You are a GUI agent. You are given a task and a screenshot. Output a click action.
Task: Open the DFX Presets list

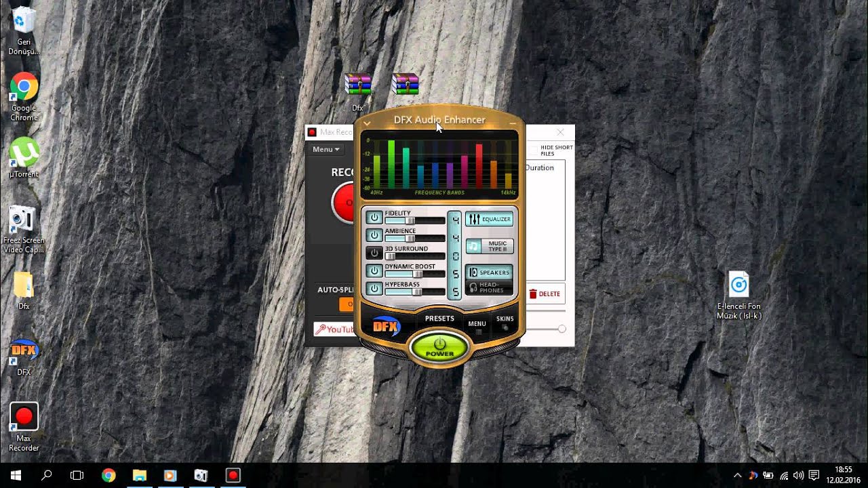click(x=439, y=319)
